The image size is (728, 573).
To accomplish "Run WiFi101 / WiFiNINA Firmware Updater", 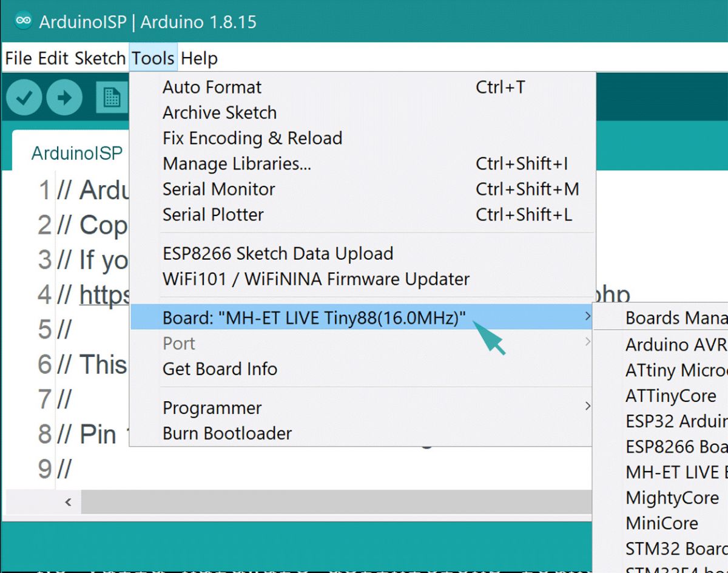I will (314, 279).
